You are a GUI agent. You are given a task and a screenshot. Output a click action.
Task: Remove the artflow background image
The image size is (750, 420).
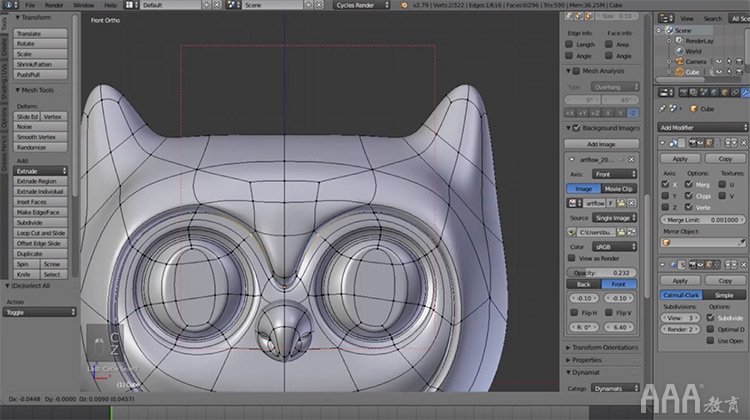[x=631, y=159]
